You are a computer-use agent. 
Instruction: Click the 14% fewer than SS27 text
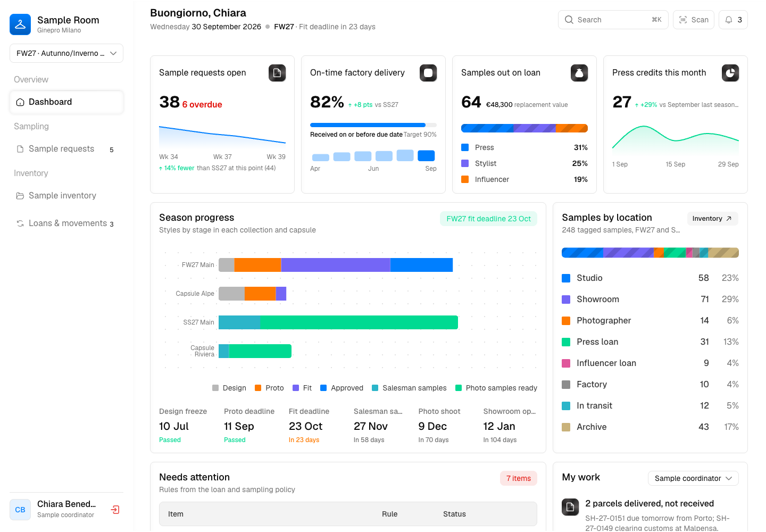(217, 168)
